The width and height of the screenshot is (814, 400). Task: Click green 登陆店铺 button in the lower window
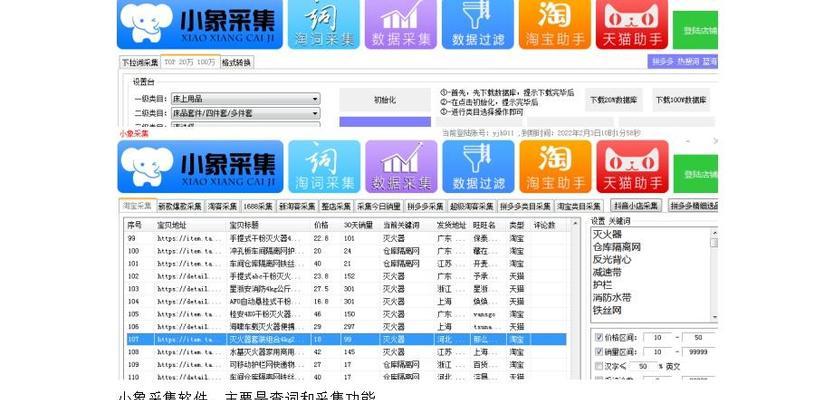(x=696, y=174)
